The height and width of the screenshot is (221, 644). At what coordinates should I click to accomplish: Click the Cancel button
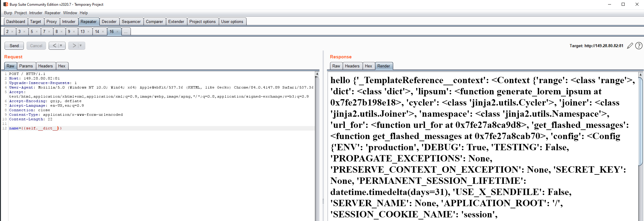(36, 46)
